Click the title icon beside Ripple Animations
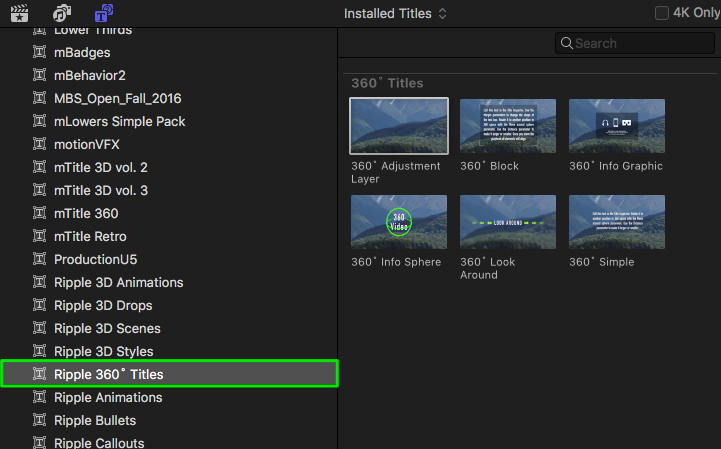Viewport: 721px width, 449px height. (x=40, y=397)
